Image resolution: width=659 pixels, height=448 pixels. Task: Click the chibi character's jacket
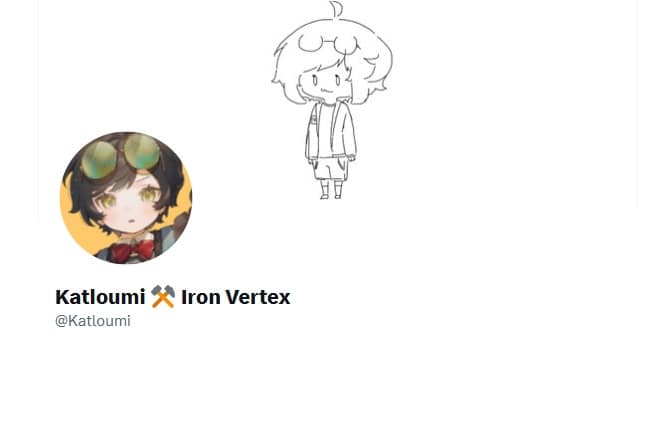331,131
